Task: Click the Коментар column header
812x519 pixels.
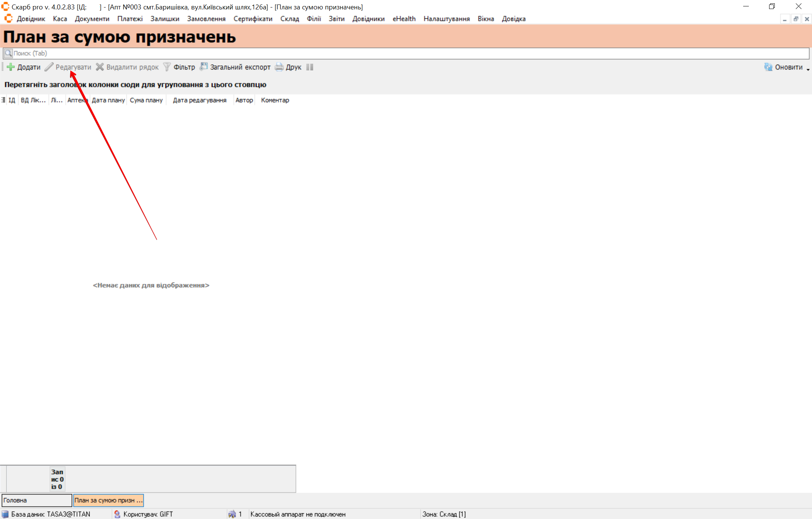Action: pyautogui.click(x=275, y=100)
